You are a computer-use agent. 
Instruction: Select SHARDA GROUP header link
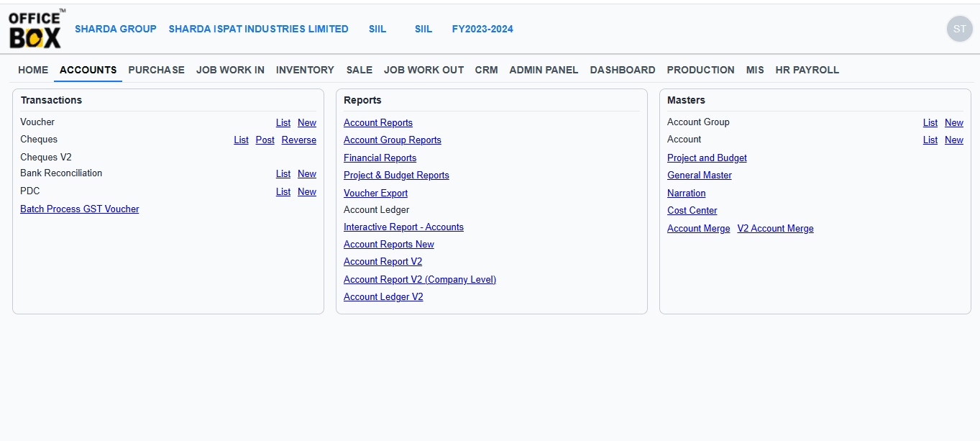[x=116, y=29]
